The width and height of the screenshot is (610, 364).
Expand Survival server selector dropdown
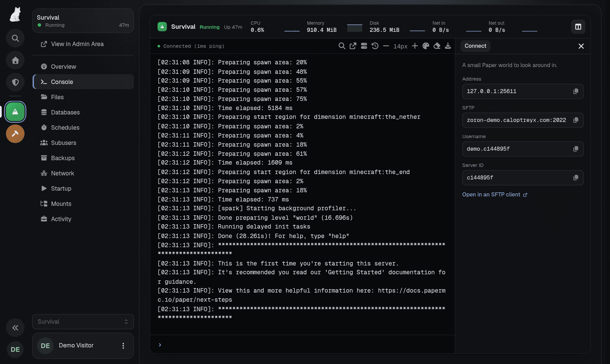coord(83,322)
